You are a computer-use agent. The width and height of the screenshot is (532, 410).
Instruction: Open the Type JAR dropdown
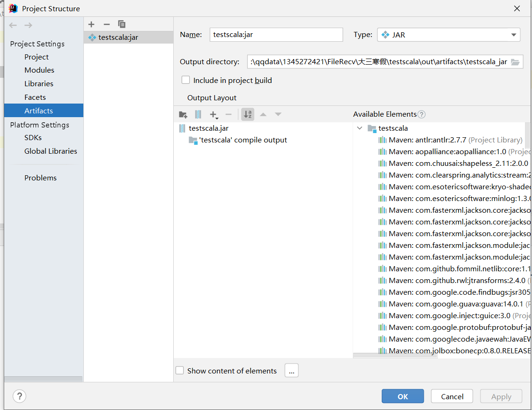tap(449, 35)
